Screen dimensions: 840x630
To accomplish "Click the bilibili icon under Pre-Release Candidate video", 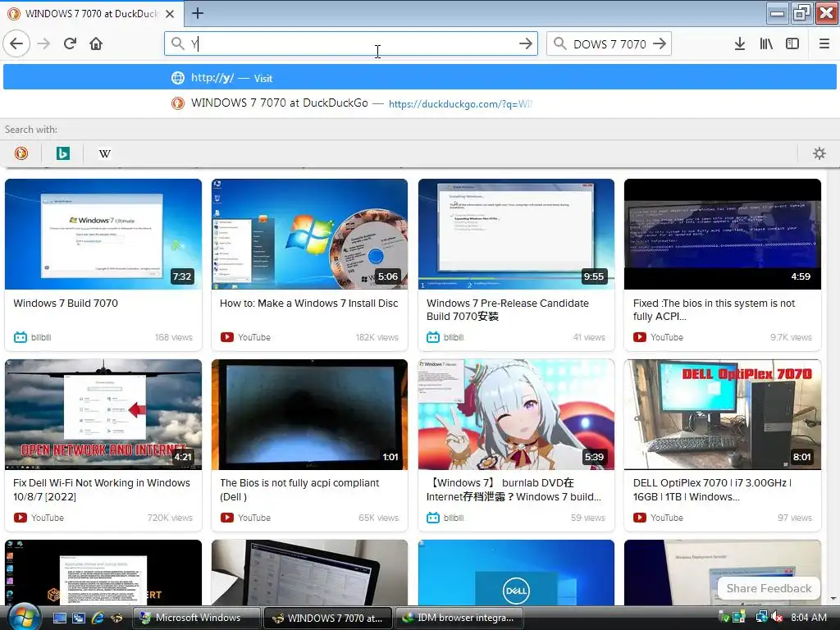I will coord(433,337).
